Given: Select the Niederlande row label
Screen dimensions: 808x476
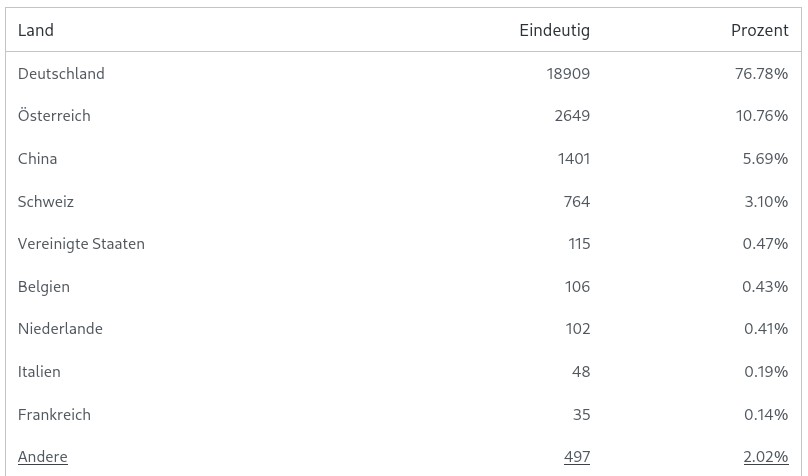Looking at the screenshot, I should point(60,329).
